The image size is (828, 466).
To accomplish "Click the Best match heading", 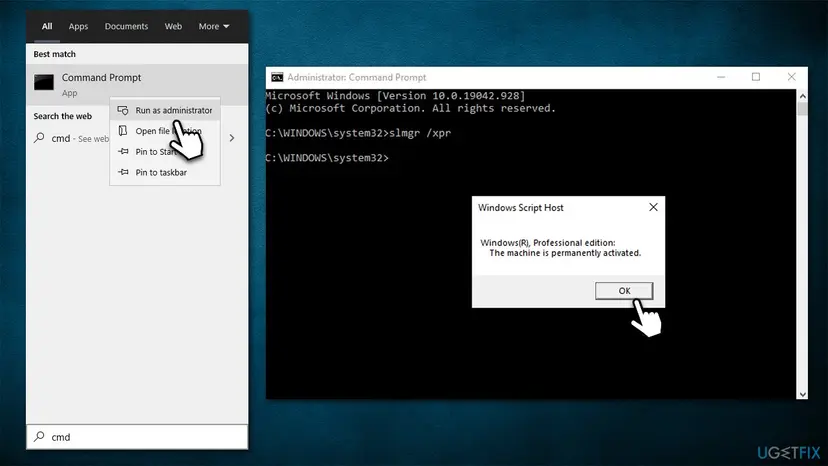I will tap(54, 54).
